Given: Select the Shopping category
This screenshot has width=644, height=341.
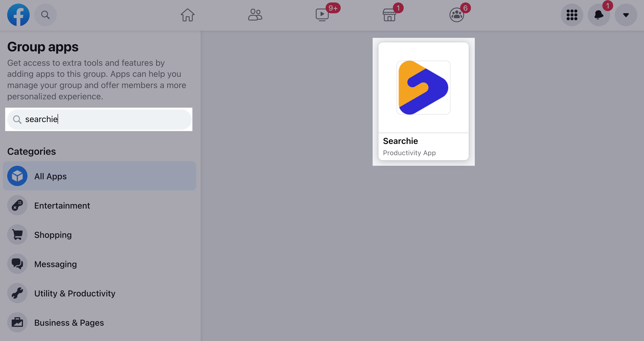Looking at the screenshot, I should pyautogui.click(x=99, y=235).
